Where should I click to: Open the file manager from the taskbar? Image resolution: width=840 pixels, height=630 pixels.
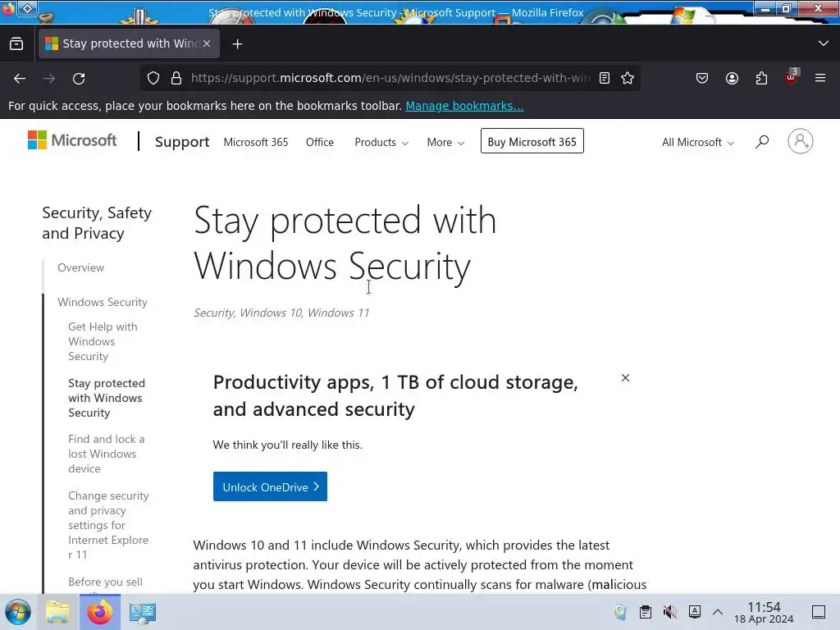(57, 612)
